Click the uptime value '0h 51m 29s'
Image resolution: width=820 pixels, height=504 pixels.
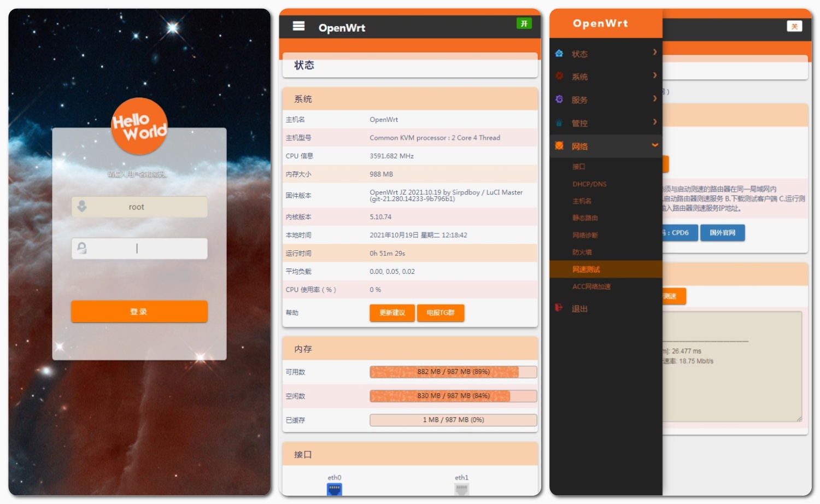pyautogui.click(x=387, y=253)
